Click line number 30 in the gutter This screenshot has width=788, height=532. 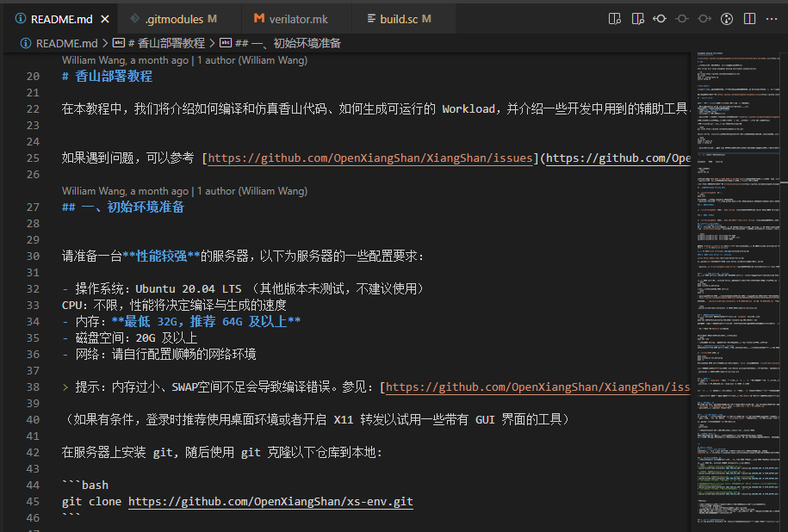[33, 256]
